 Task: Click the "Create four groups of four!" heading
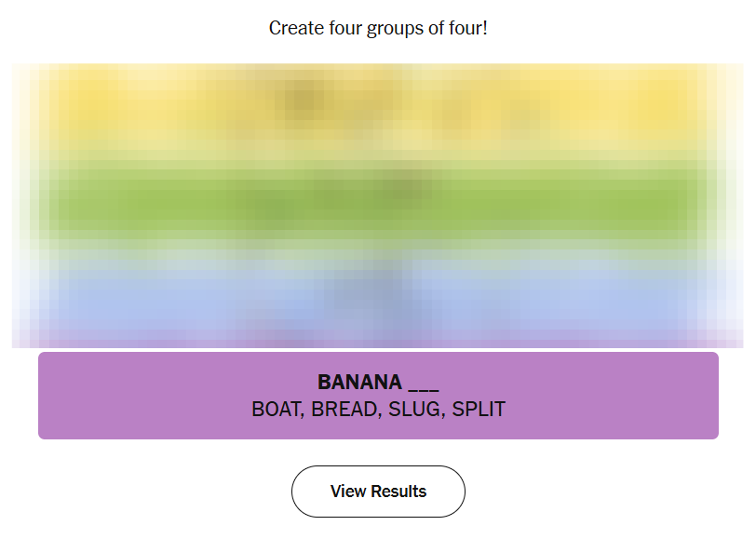pos(378,28)
